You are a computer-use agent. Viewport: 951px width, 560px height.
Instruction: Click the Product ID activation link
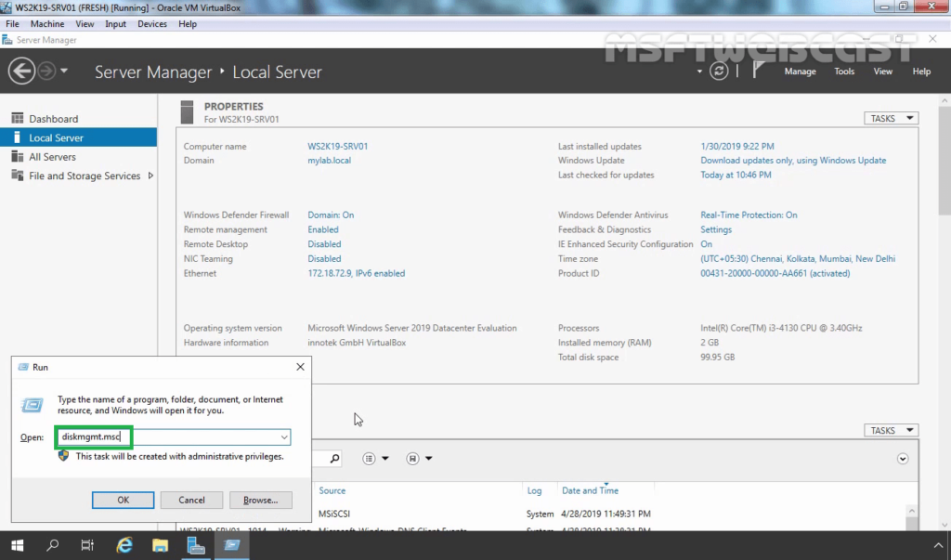pos(775,273)
